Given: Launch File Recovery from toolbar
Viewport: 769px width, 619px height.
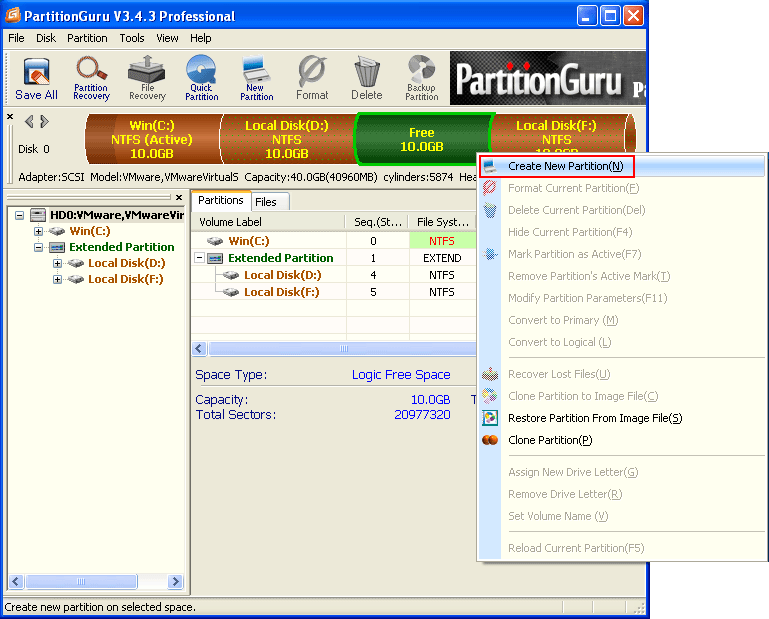Looking at the screenshot, I should [x=147, y=78].
